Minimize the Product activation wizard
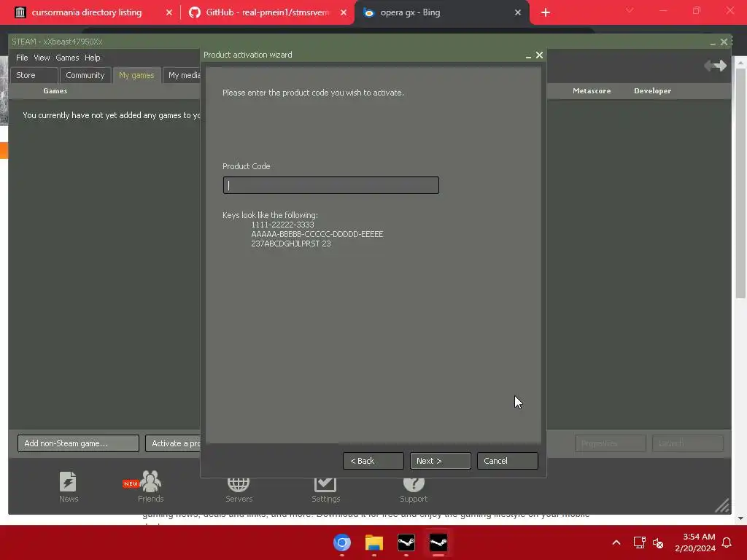 (528, 55)
